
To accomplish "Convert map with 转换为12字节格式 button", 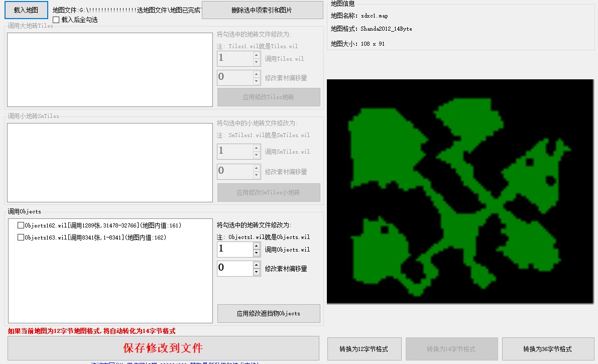I will pos(364,349).
